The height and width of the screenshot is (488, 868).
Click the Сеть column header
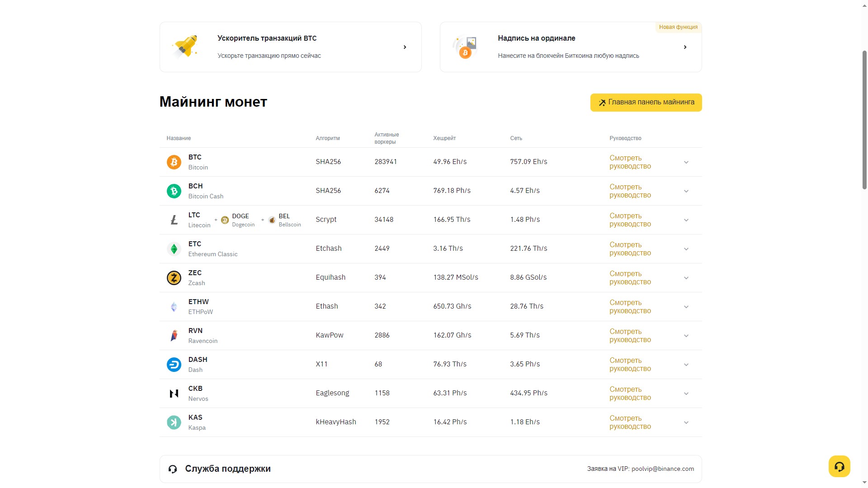coord(516,138)
